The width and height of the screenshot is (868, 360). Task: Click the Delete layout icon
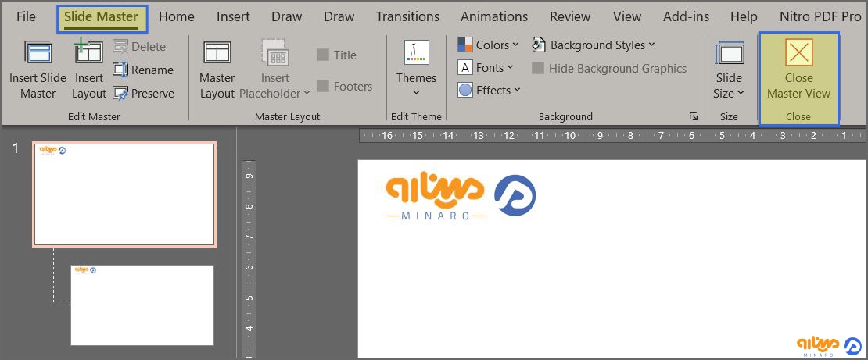point(120,46)
